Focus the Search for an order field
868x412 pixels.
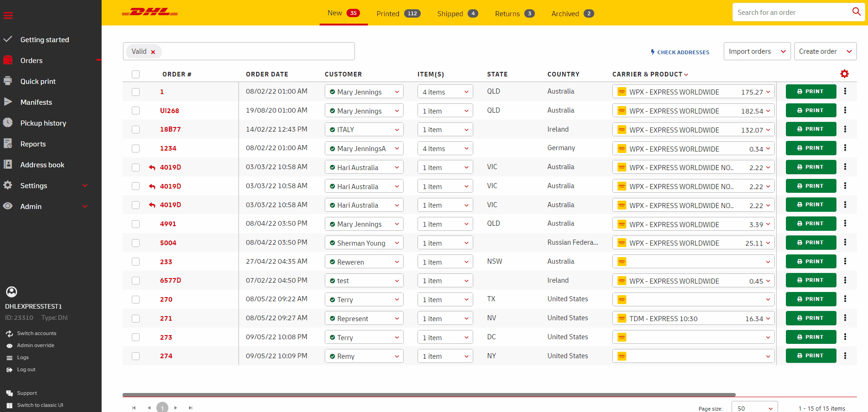(x=792, y=12)
